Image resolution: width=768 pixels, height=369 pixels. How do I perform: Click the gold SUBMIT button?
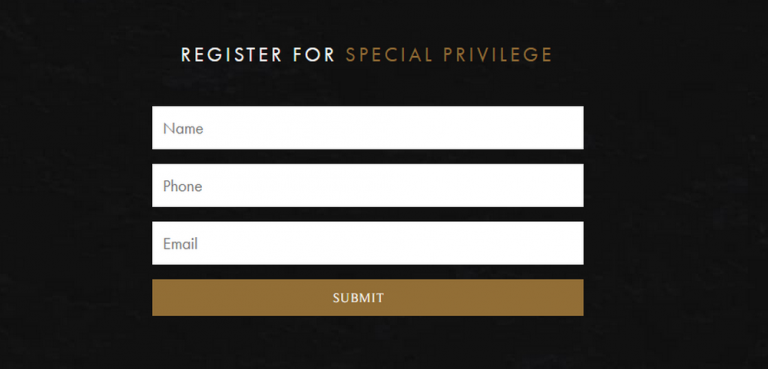(367, 297)
